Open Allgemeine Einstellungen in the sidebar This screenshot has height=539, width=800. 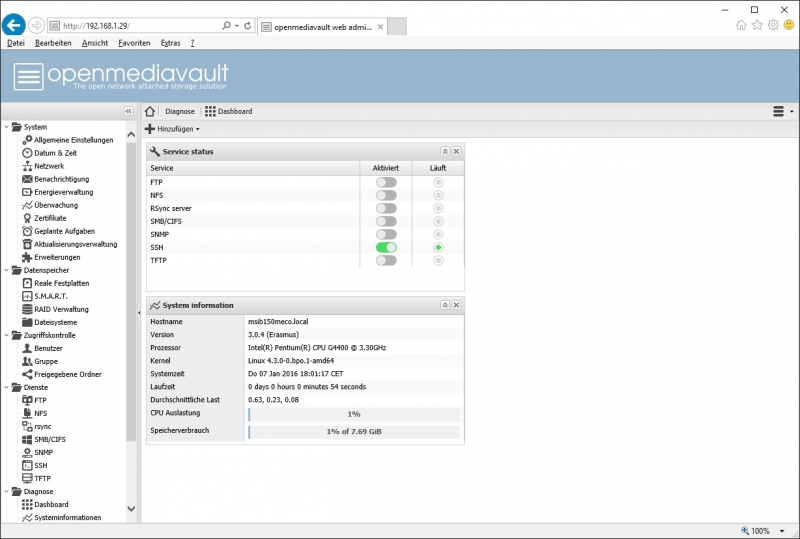(68, 140)
